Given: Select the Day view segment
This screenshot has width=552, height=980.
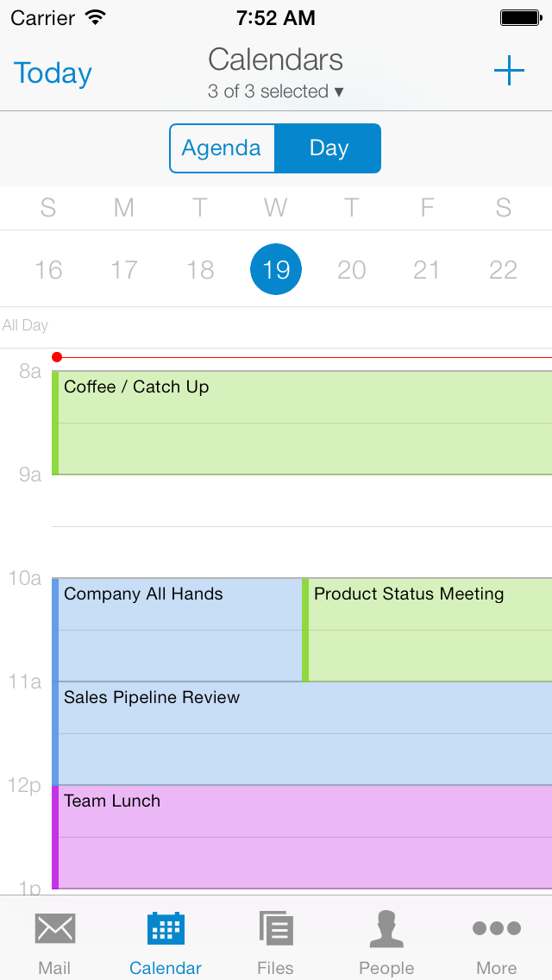Looking at the screenshot, I should [328, 148].
